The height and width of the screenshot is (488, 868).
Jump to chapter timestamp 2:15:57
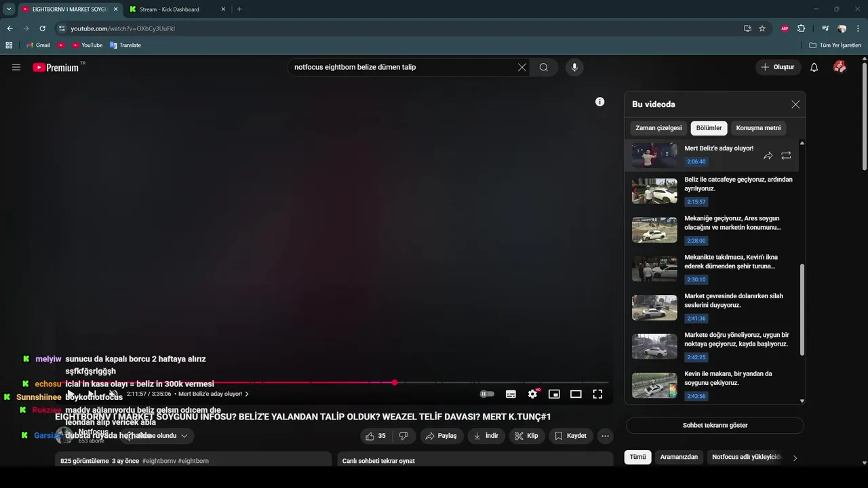[x=696, y=202]
